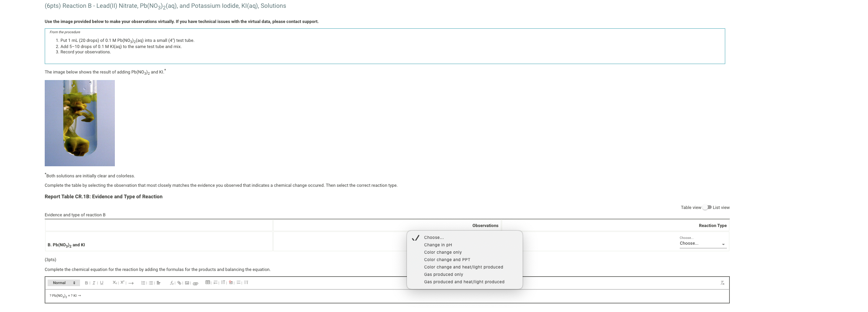
Task: Clear formatting icon at editor right
Action: (722, 283)
